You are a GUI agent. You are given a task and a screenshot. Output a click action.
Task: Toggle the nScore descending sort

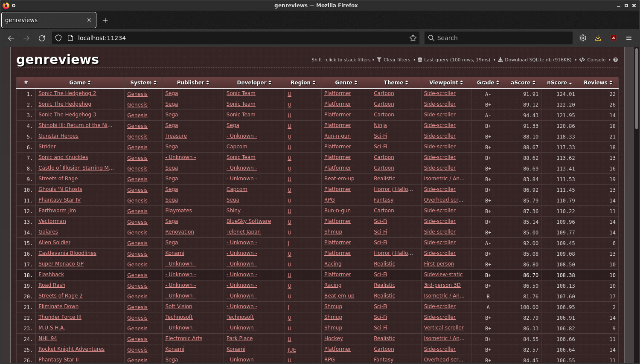(x=560, y=83)
